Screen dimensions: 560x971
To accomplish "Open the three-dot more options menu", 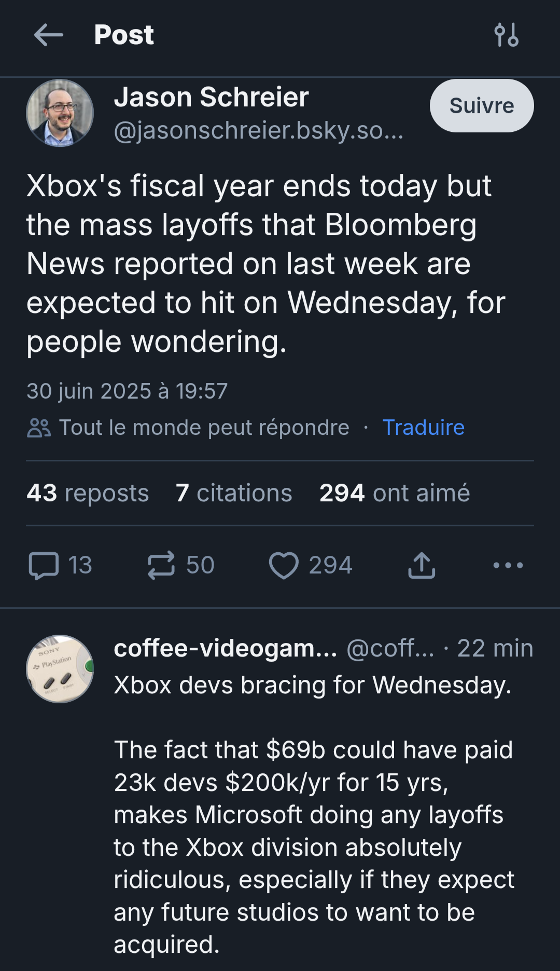I will coord(508,565).
